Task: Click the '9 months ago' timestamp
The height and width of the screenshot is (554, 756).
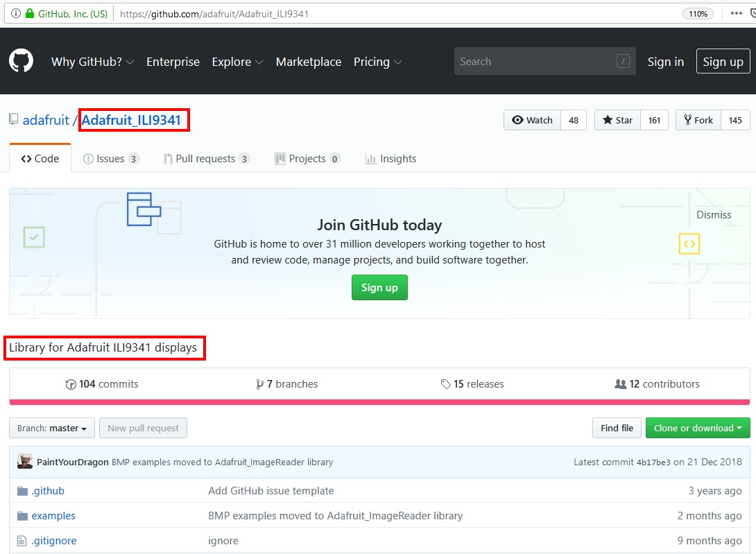Action: coord(710,541)
